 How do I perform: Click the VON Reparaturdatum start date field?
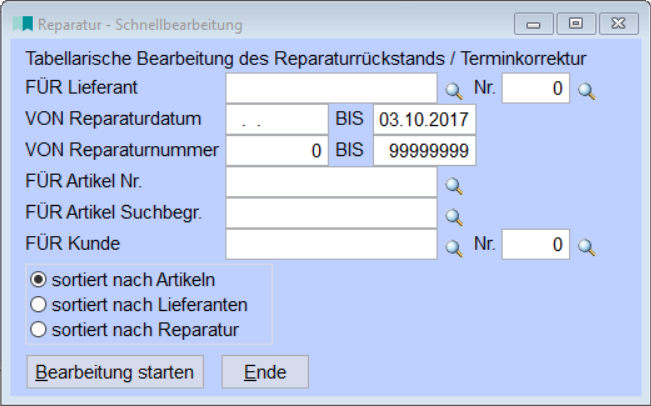click(x=277, y=119)
